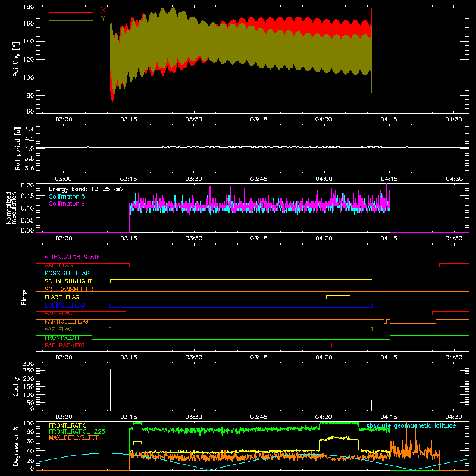Click the Flags axis title
This screenshot has width=476, height=476.
24,297
